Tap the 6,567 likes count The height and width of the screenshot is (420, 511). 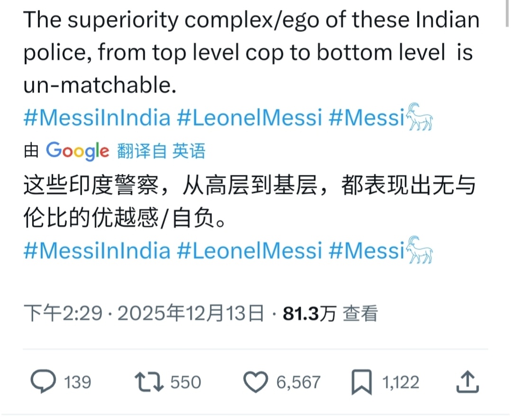point(299,382)
